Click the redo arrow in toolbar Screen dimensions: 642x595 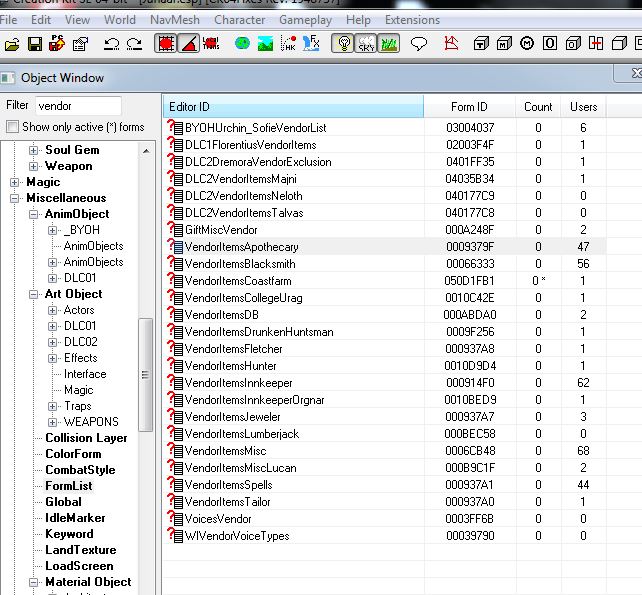click(135, 43)
